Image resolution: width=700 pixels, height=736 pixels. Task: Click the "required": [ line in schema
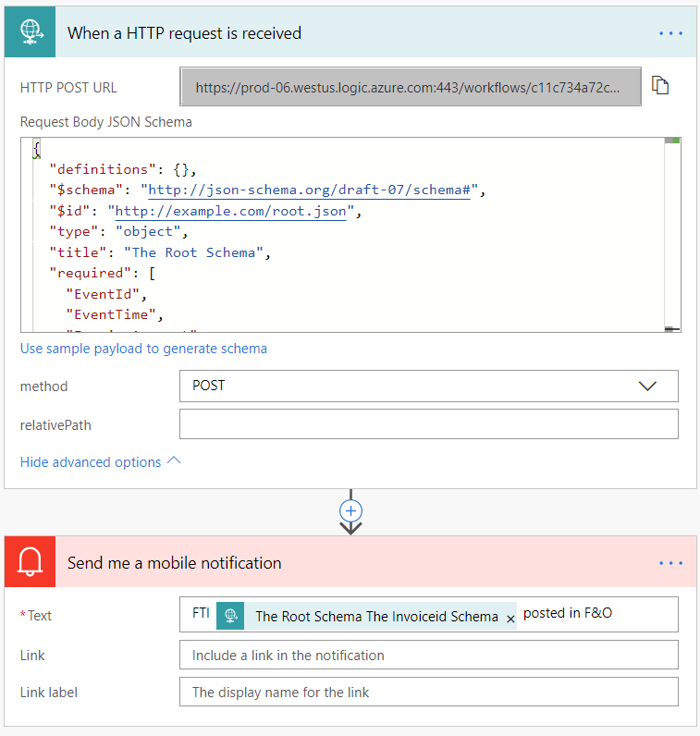pyautogui.click(x=103, y=273)
